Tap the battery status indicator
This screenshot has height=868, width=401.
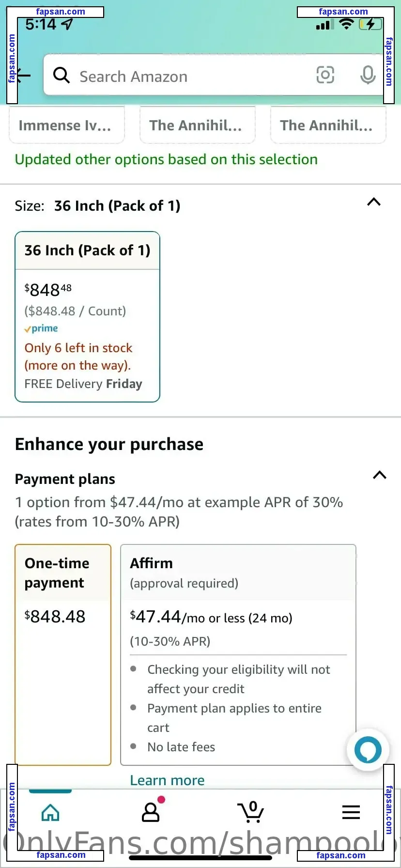pyautogui.click(x=370, y=24)
